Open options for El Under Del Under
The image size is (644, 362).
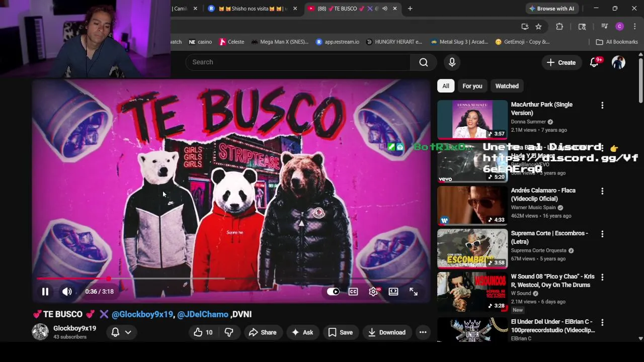tap(602, 322)
